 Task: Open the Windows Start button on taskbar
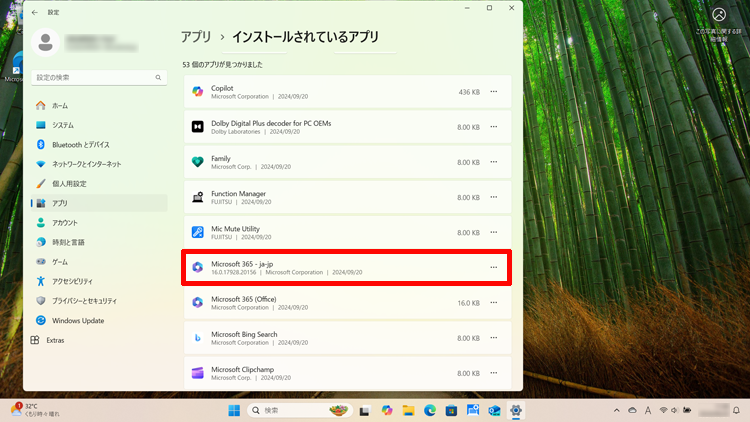click(234, 410)
